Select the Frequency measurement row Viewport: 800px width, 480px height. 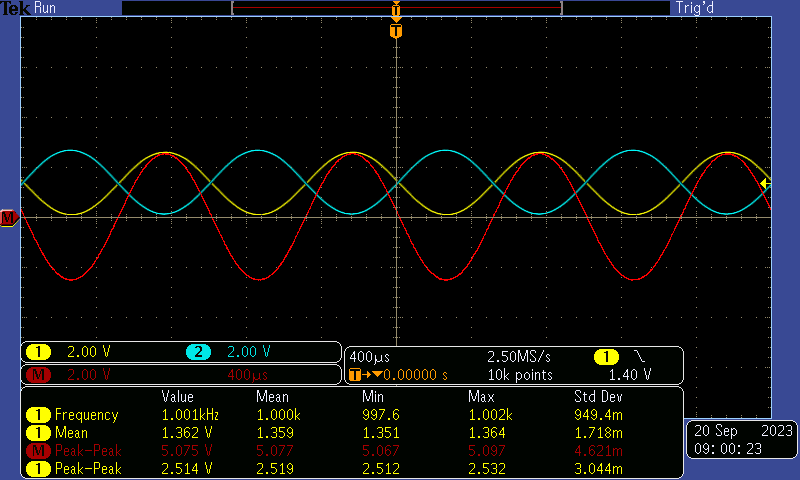(86, 415)
